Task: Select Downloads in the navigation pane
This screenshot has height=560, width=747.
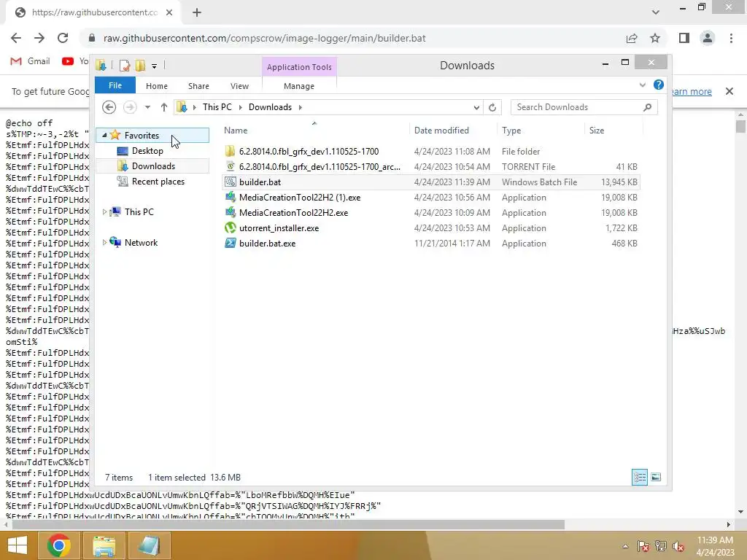Action: 153,166
